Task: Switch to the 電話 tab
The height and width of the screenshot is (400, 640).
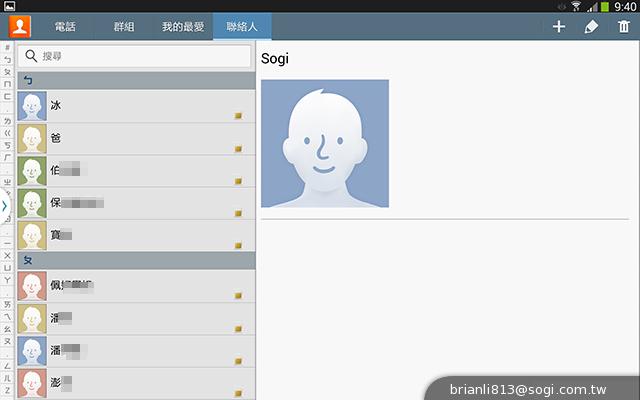Action: tap(67, 27)
